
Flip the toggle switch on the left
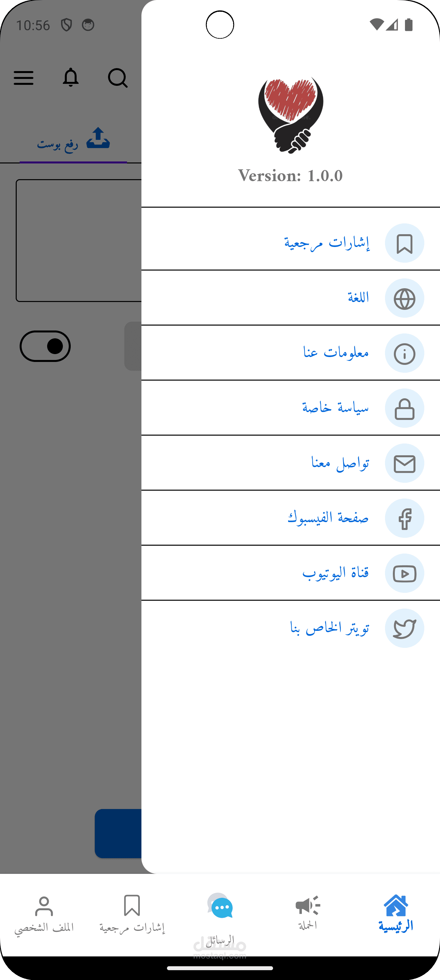pos(45,346)
